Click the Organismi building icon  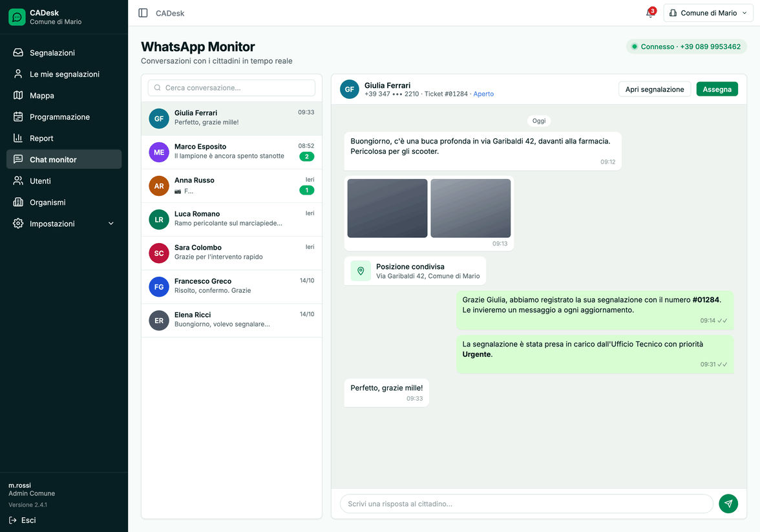pyautogui.click(x=18, y=202)
